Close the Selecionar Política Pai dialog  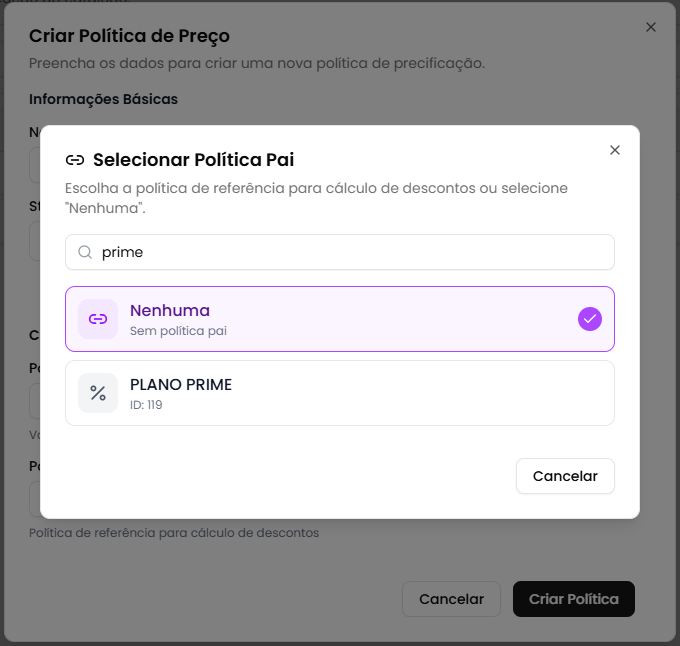point(615,150)
